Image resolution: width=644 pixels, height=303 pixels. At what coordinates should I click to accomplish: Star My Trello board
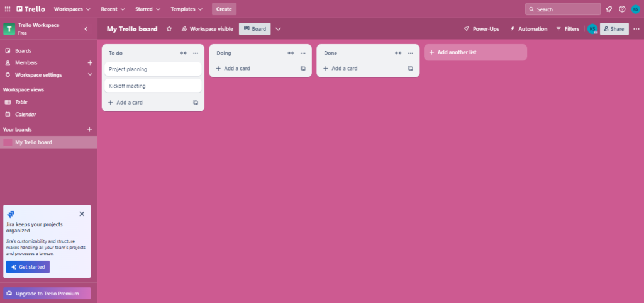[169, 29]
